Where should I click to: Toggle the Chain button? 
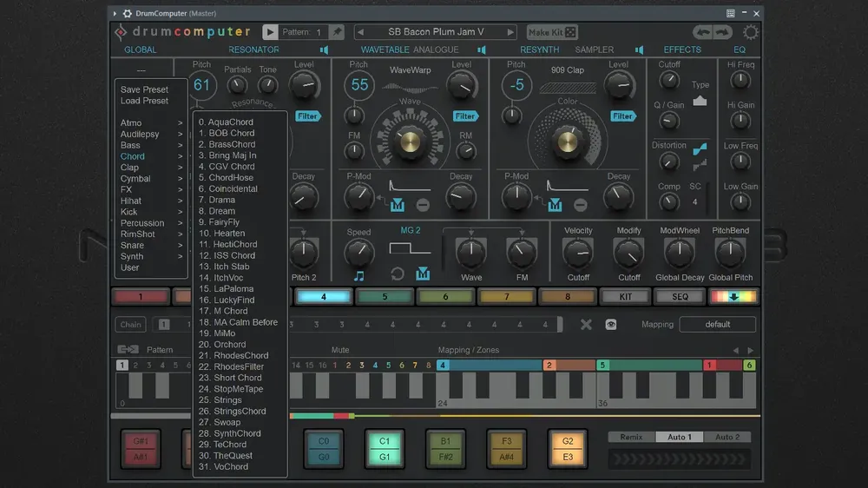click(x=131, y=325)
